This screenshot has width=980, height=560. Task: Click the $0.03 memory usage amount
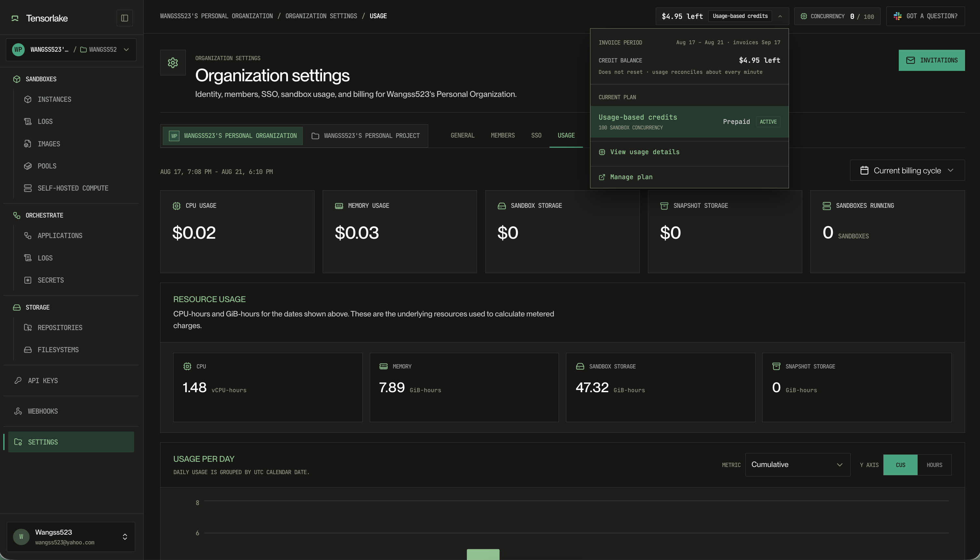[x=357, y=233]
